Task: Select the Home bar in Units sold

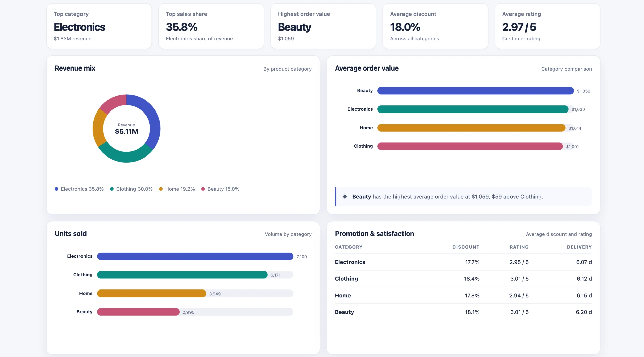Action: pos(151,293)
